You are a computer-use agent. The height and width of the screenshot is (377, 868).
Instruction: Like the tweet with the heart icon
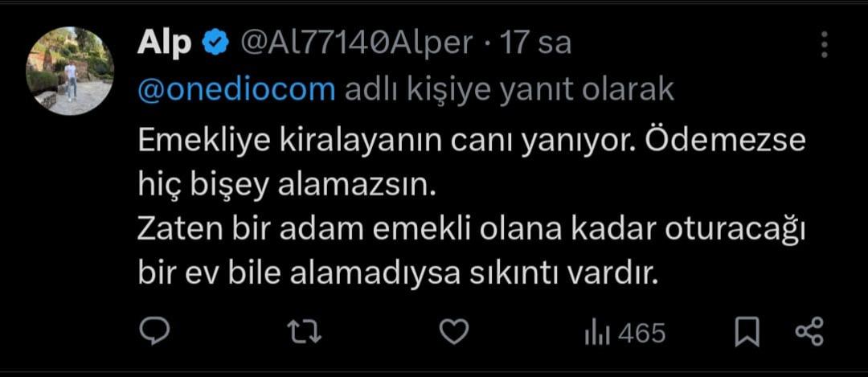point(454,334)
